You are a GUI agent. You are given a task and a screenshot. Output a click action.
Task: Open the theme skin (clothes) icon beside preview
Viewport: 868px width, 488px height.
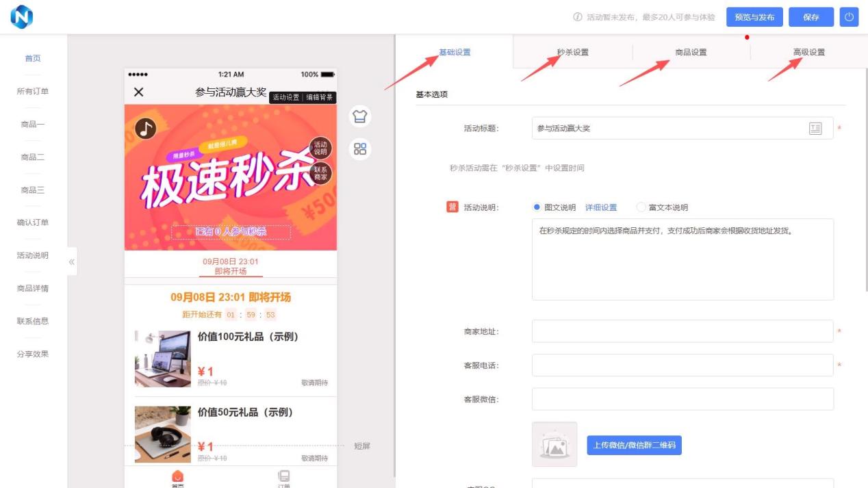(x=361, y=116)
